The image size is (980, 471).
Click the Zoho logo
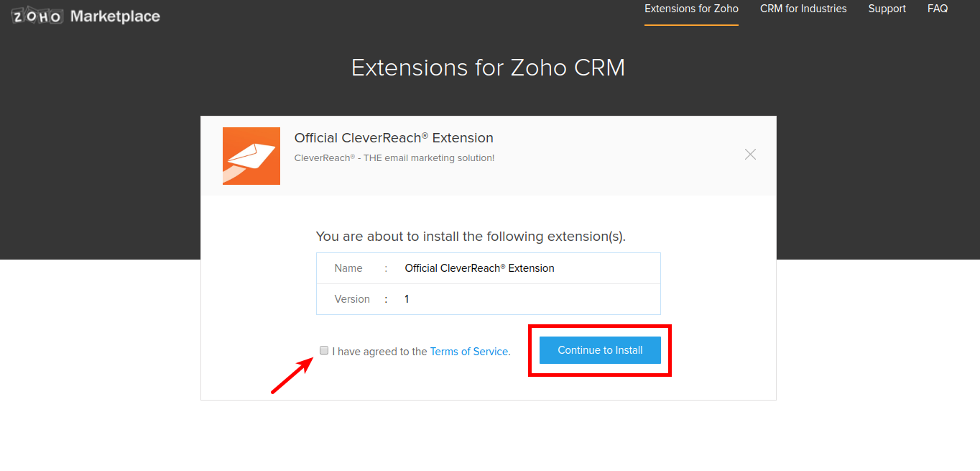[x=37, y=16]
